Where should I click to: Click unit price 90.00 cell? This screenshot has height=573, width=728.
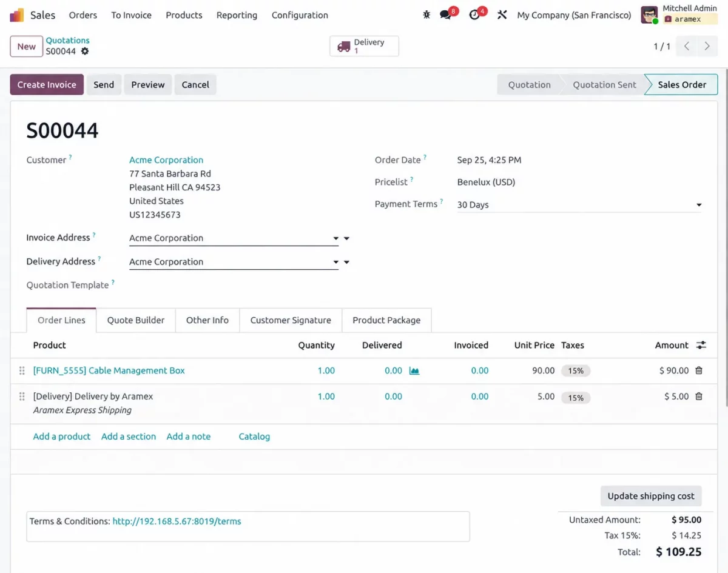[543, 370]
